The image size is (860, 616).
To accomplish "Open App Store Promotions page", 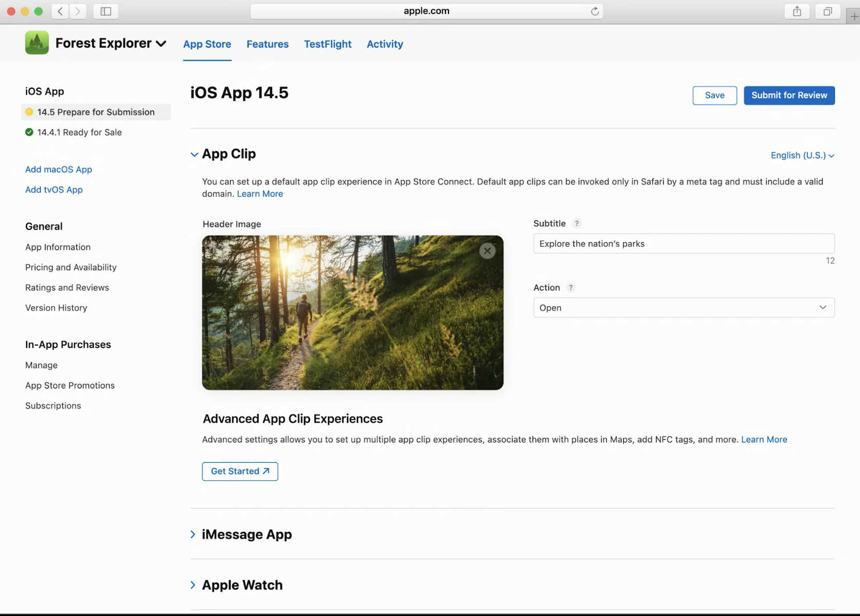I will pyautogui.click(x=70, y=385).
